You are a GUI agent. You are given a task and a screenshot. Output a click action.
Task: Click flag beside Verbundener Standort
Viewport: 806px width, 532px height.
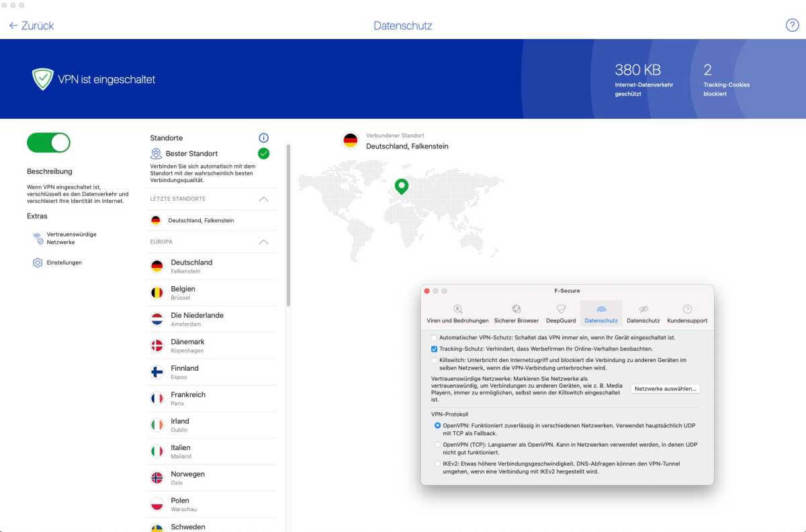[x=351, y=140]
